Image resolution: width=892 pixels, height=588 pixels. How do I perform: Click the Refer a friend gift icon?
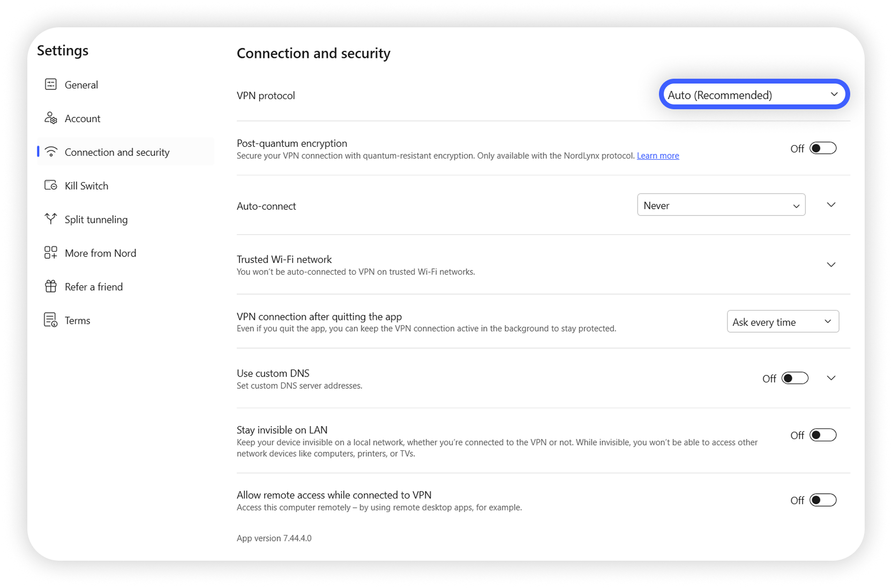(x=51, y=286)
